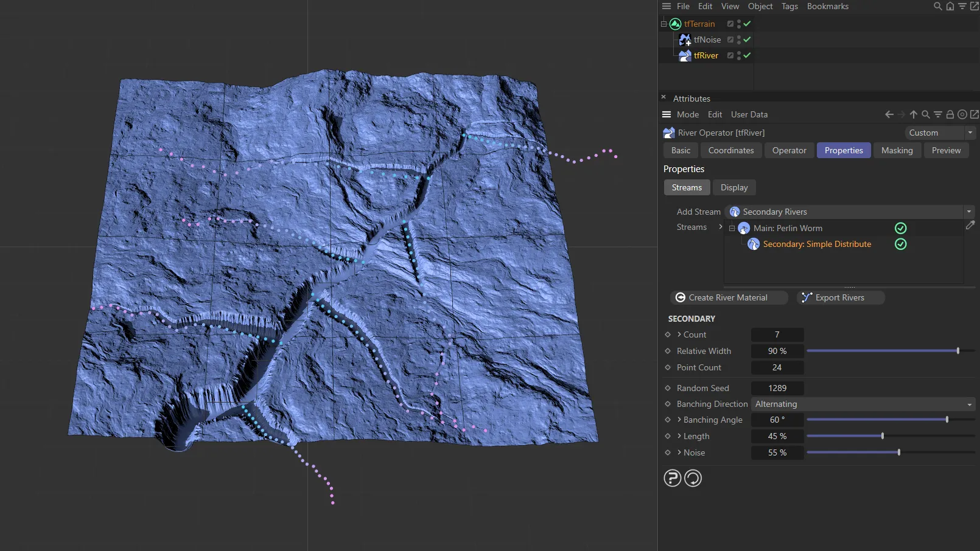
Task: Open the Banching Direction dropdown
Action: pyautogui.click(x=968, y=404)
